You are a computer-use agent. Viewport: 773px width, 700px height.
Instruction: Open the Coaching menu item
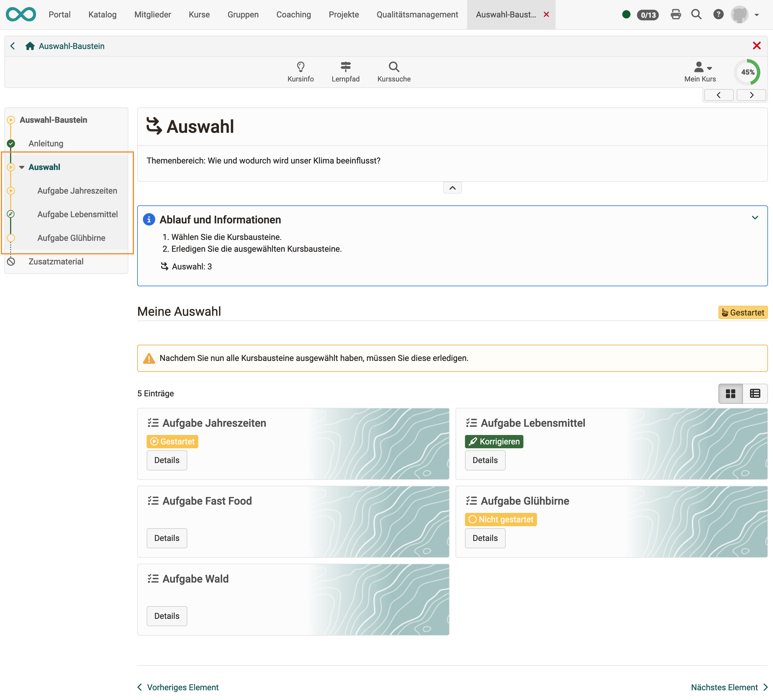(293, 14)
